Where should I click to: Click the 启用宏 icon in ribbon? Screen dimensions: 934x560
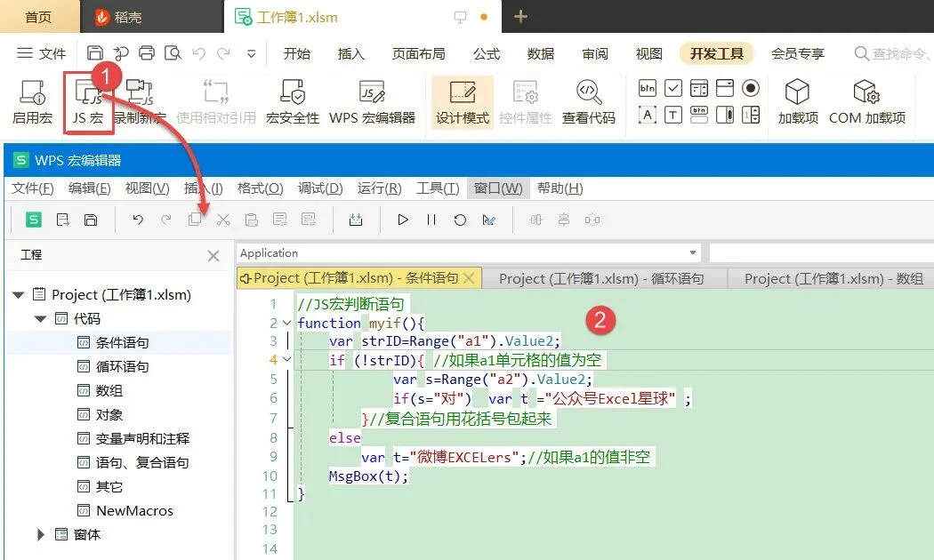coord(32,101)
